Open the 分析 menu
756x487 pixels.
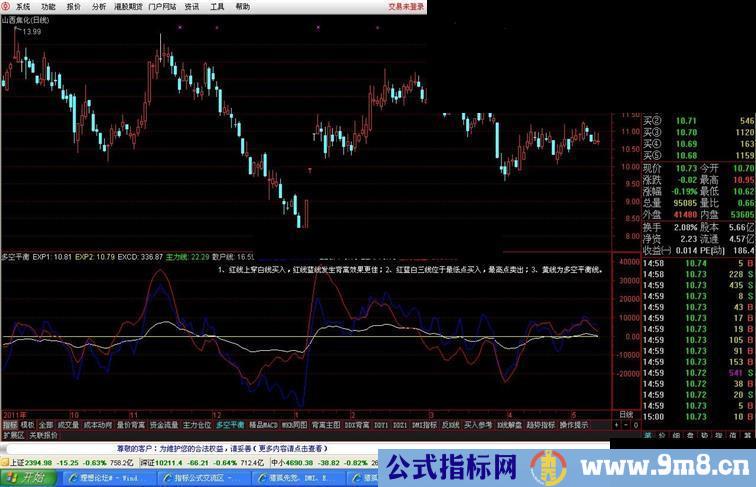99,6
